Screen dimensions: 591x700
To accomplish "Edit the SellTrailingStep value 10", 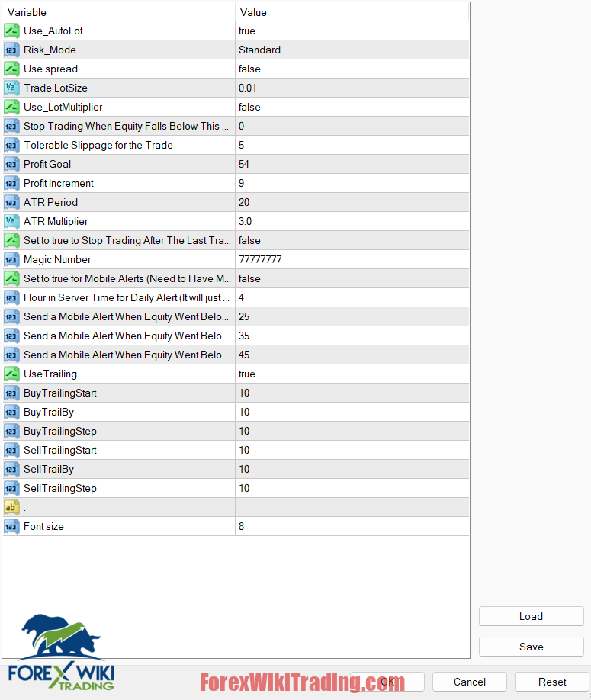I will pyautogui.click(x=352, y=488).
